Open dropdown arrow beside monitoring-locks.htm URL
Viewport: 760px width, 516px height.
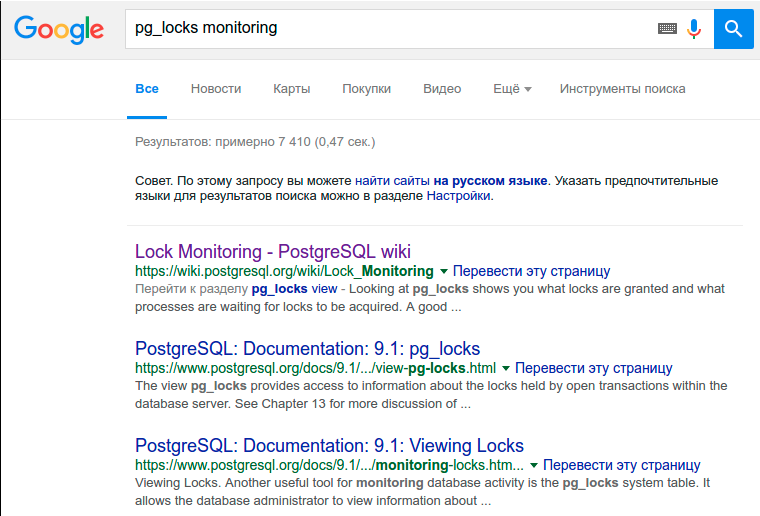(x=534, y=465)
